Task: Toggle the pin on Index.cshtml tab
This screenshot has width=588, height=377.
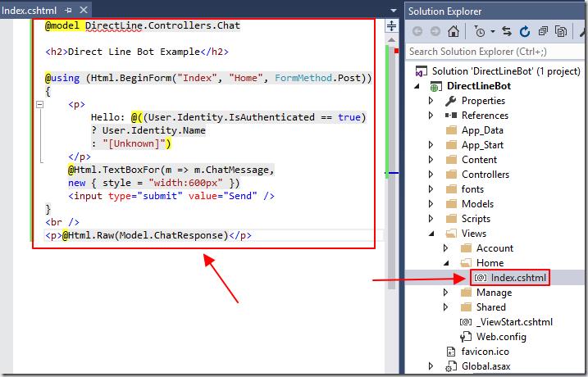Action: [68, 11]
